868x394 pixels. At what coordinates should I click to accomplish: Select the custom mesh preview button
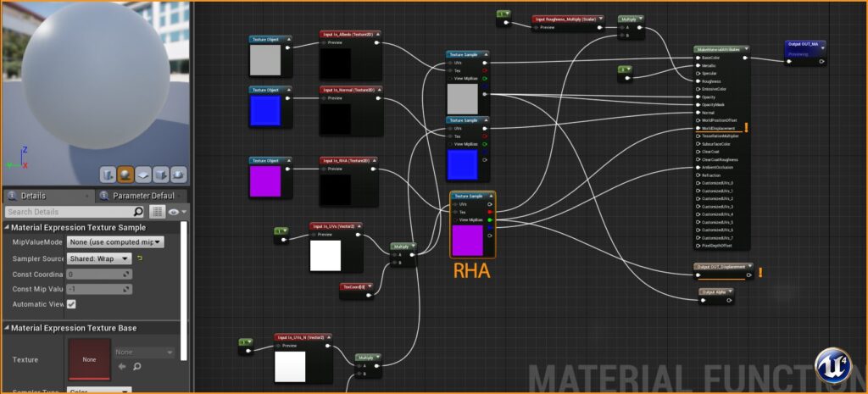pos(178,175)
